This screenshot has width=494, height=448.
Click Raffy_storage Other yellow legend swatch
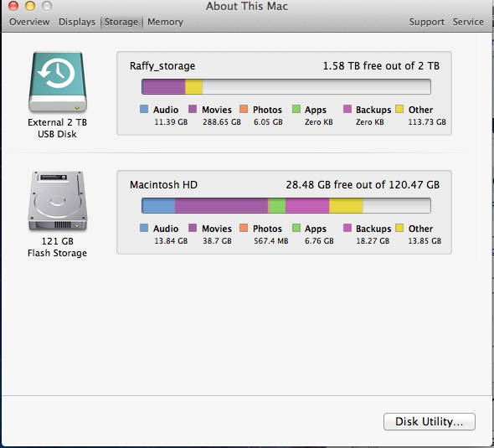point(399,109)
